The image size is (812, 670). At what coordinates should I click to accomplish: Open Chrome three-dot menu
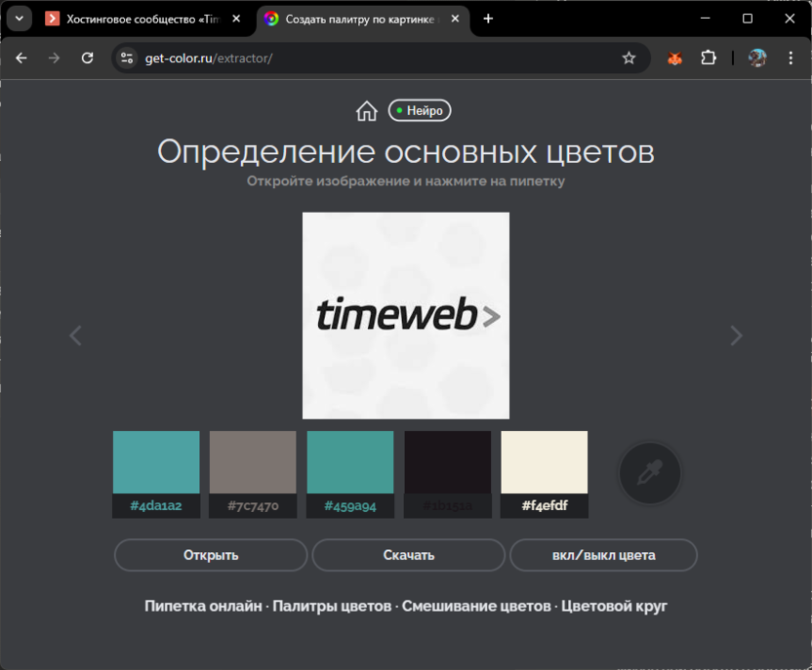point(791,58)
